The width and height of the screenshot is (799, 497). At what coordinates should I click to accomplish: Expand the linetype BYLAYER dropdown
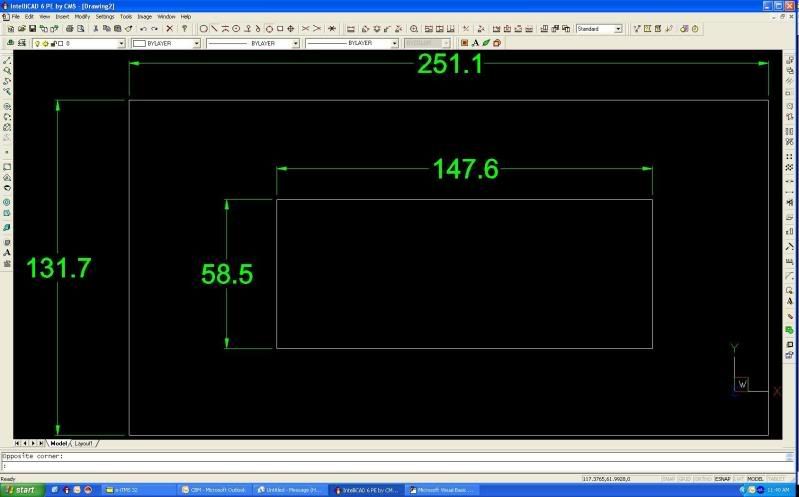(x=295, y=44)
